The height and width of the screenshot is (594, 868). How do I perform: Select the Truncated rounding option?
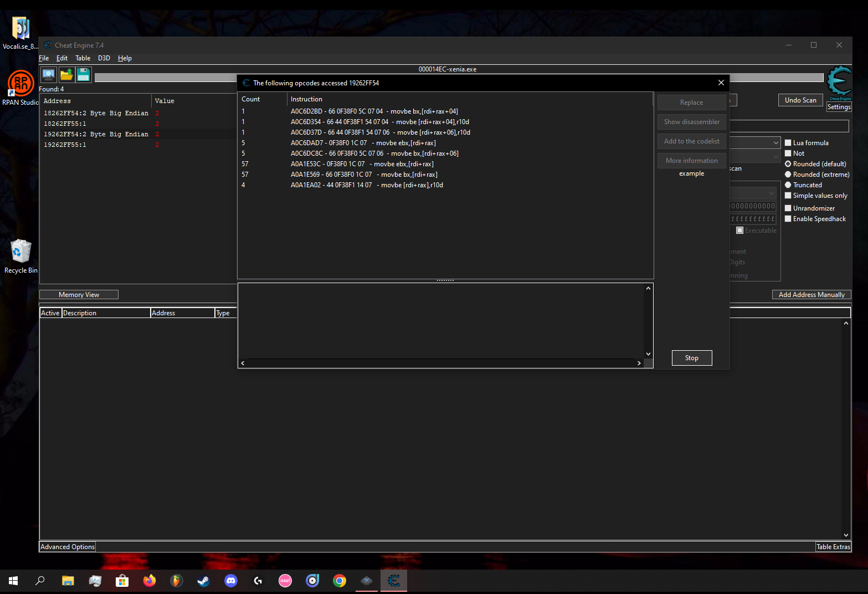coord(788,185)
